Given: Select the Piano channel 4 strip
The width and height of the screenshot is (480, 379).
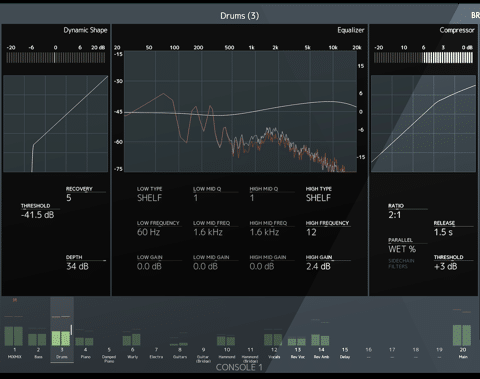Looking at the screenshot, I should point(85,330).
